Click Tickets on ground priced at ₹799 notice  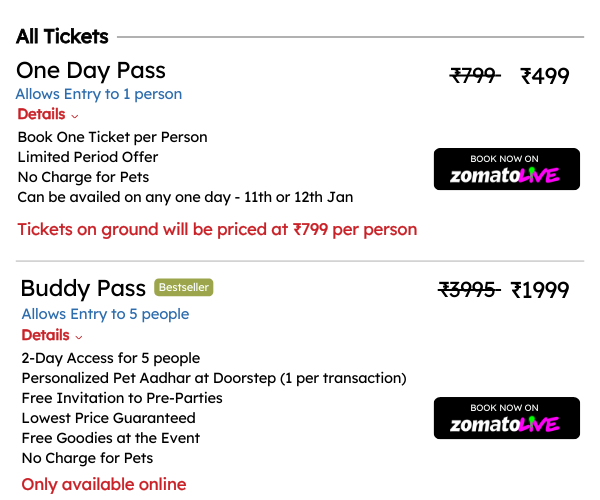click(x=217, y=230)
